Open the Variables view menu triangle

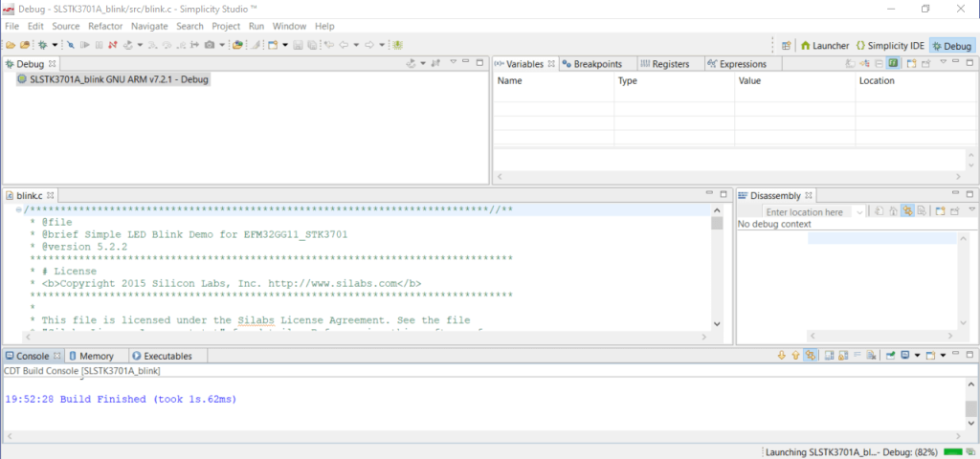(x=943, y=61)
